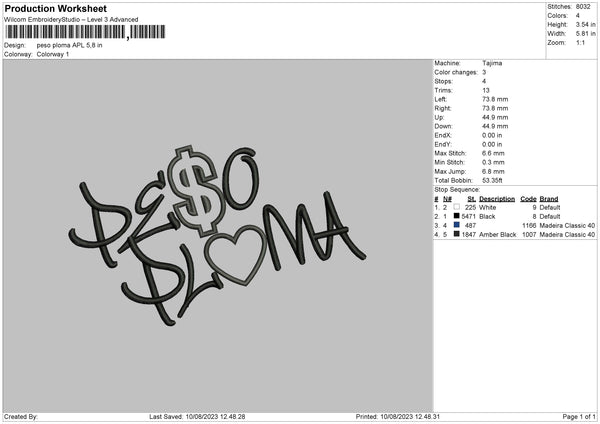Click the Trims value '13'

pyautogui.click(x=486, y=90)
